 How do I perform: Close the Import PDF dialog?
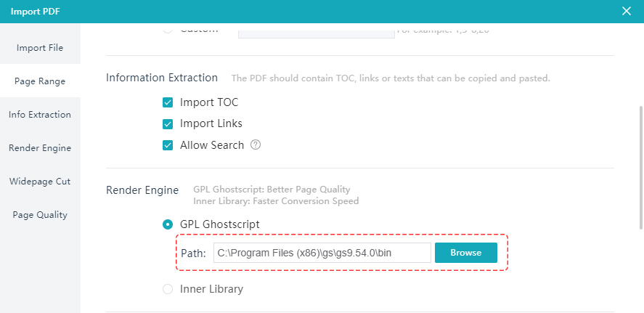tap(627, 11)
